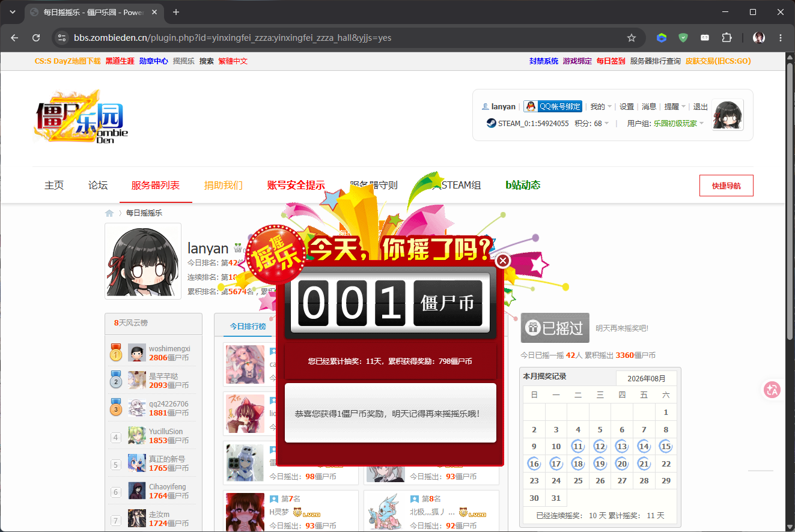Select the 2026年08月 month label
795x532 pixels.
[647, 378]
